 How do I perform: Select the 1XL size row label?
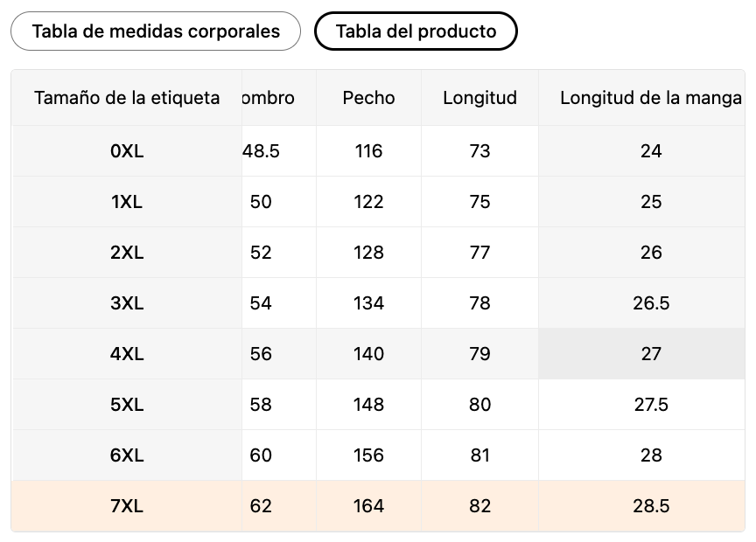[x=127, y=202]
